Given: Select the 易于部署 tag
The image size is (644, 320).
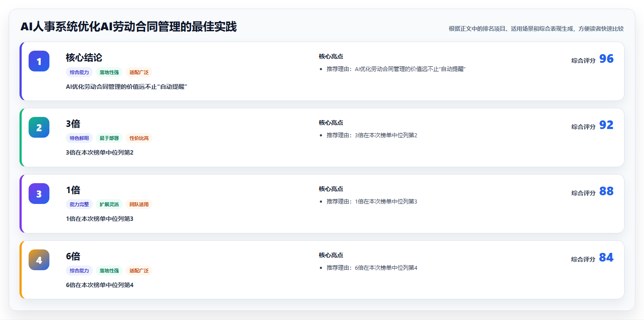Looking at the screenshot, I should (109, 138).
